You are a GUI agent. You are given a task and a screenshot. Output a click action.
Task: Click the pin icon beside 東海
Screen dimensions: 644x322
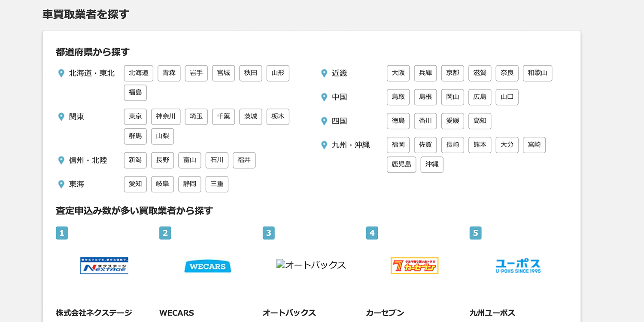[61, 184]
